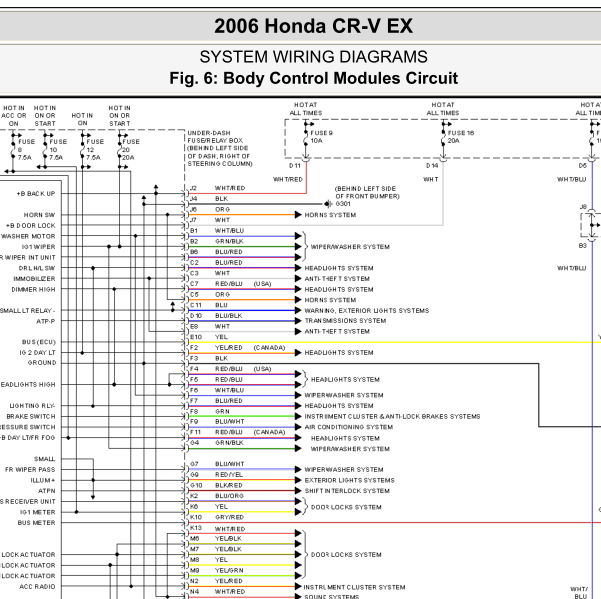Click the "TRANSMISSIONS SYSTEM" reference
This screenshot has height=599, width=601.
[x=345, y=321]
